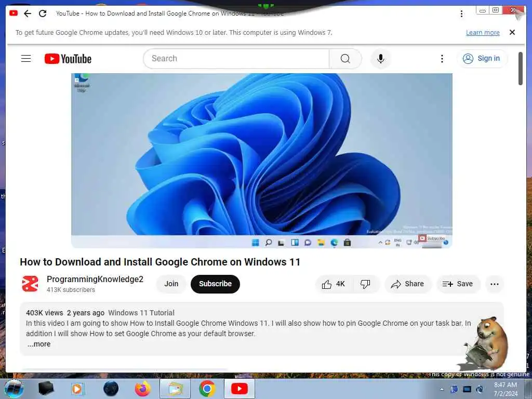532x399 pixels.
Task: Dismiss the Windows 7 update notice
Action: point(512,32)
